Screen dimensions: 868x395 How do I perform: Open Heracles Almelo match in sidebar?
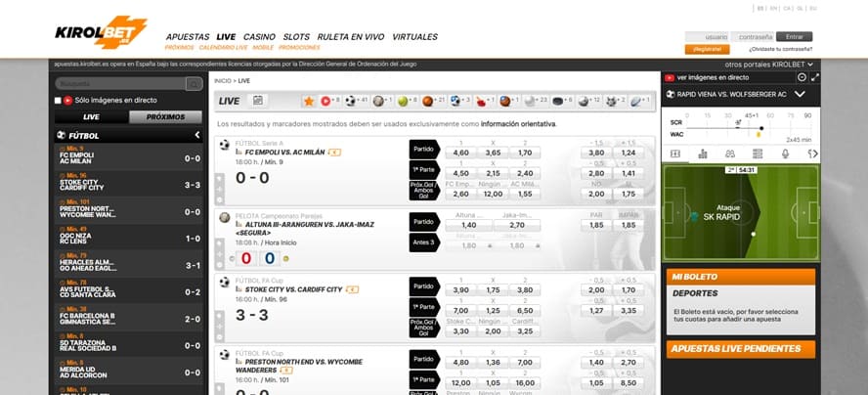tap(128, 263)
